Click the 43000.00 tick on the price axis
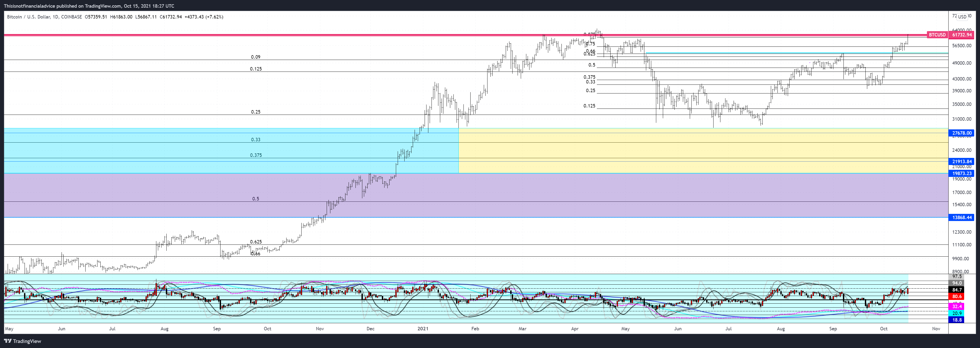980x348 pixels. pyautogui.click(x=962, y=79)
